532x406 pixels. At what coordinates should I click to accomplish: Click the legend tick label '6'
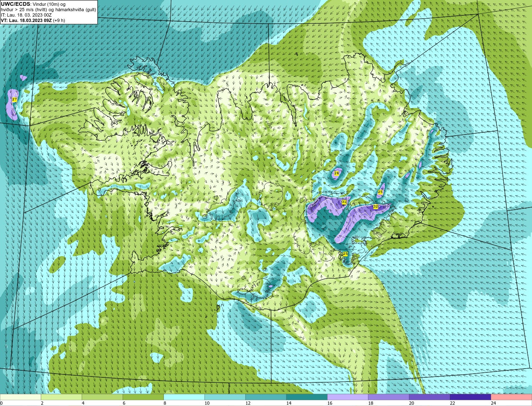click(x=123, y=403)
